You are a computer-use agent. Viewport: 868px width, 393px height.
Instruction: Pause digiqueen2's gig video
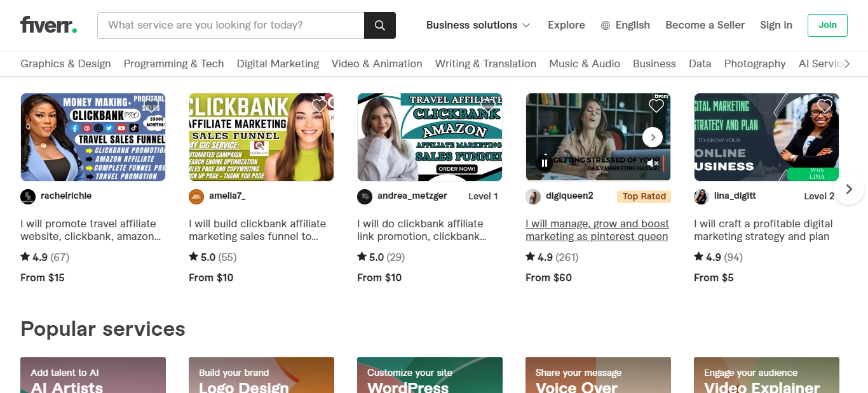(544, 163)
